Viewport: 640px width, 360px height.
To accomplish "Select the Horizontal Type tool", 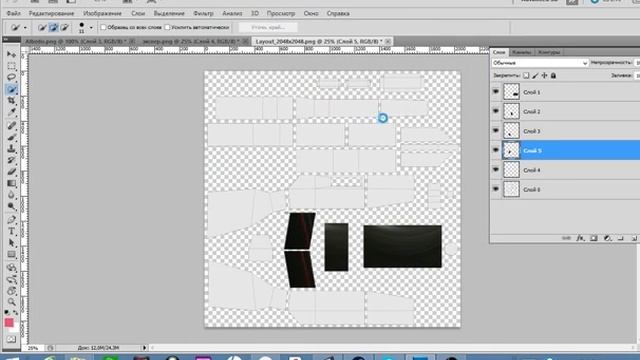I will (x=11, y=231).
